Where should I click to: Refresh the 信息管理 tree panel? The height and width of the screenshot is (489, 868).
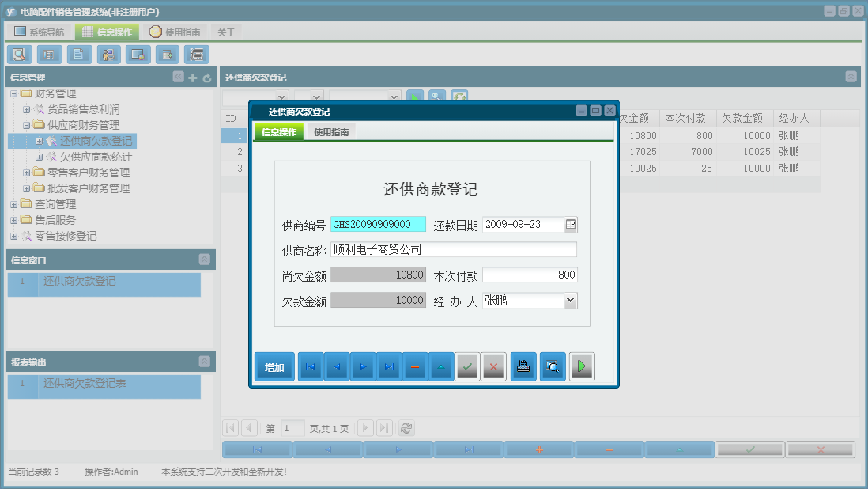coord(206,78)
